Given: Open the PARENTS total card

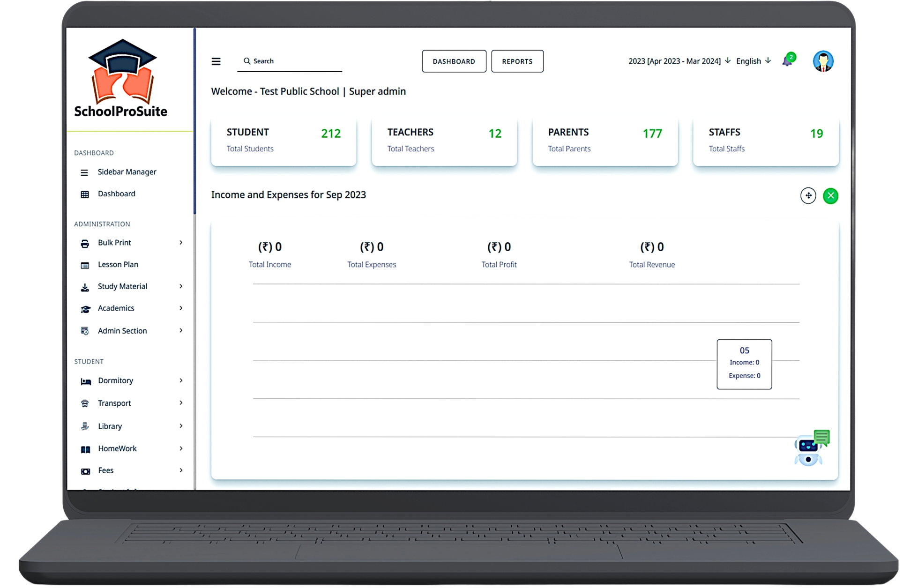Looking at the screenshot, I should pyautogui.click(x=605, y=141).
